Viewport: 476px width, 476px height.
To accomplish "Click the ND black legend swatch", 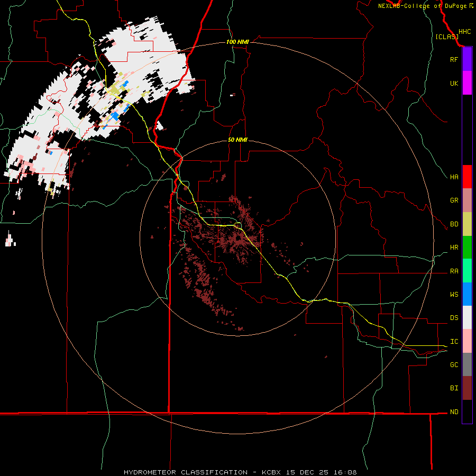I will point(467,411).
